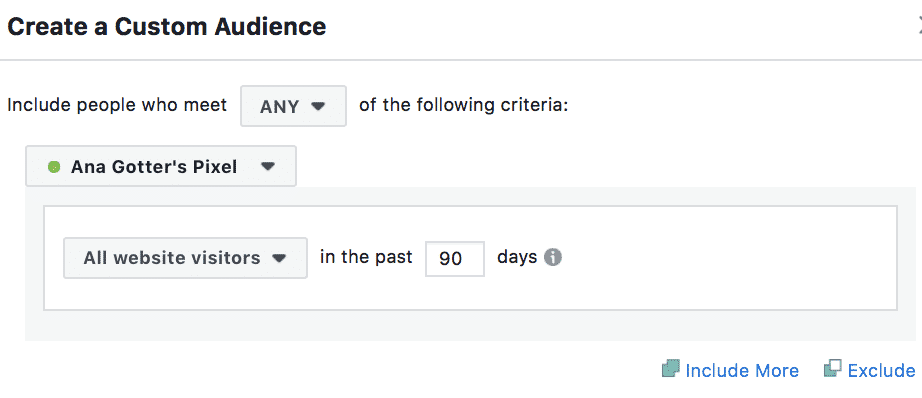Click the Create a Custom Audience title
This screenshot has height=398, width=922.
click(166, 27)
